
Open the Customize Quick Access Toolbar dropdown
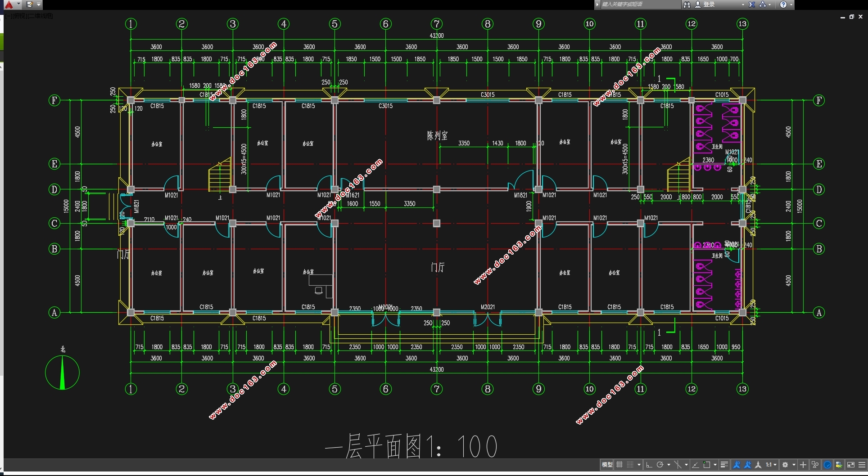click(39, 4)
